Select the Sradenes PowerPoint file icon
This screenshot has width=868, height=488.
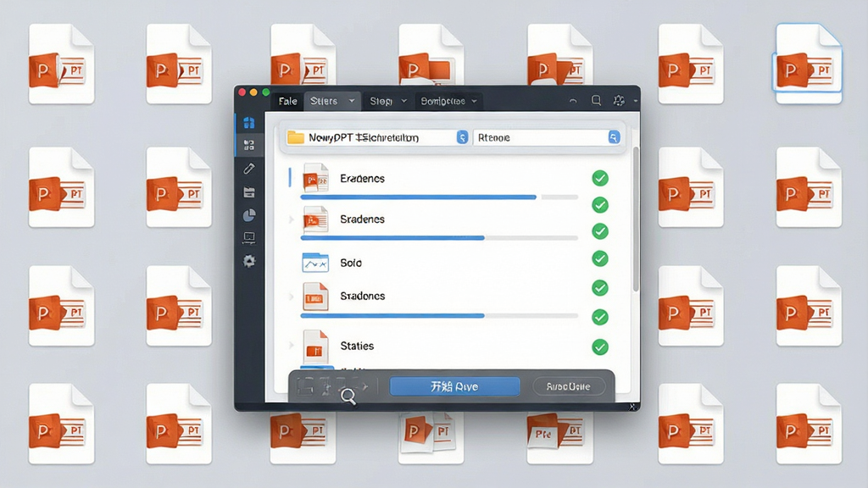(x=315, y=219)
